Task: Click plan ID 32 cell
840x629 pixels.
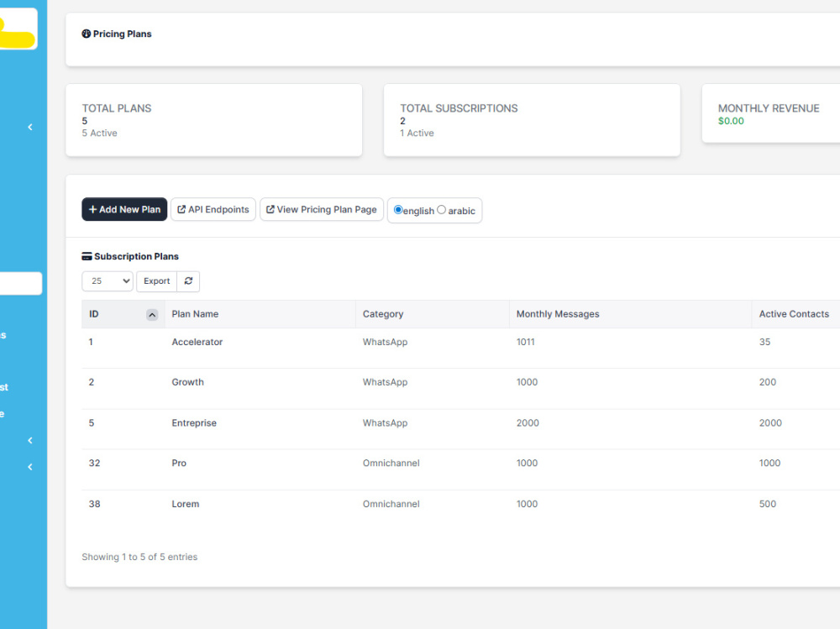Action: tap(94, 463)
